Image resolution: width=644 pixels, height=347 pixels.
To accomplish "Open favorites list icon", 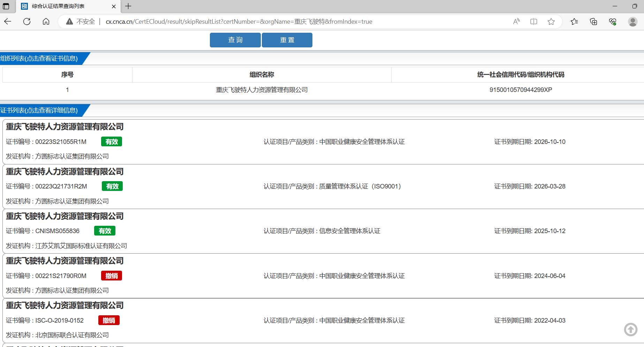I will coord(574,22).
